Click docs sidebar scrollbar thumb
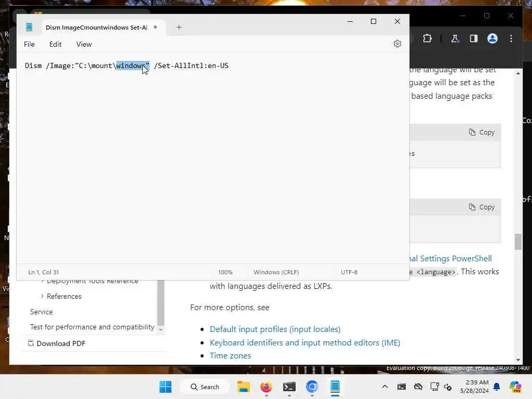 pos(161,302)
